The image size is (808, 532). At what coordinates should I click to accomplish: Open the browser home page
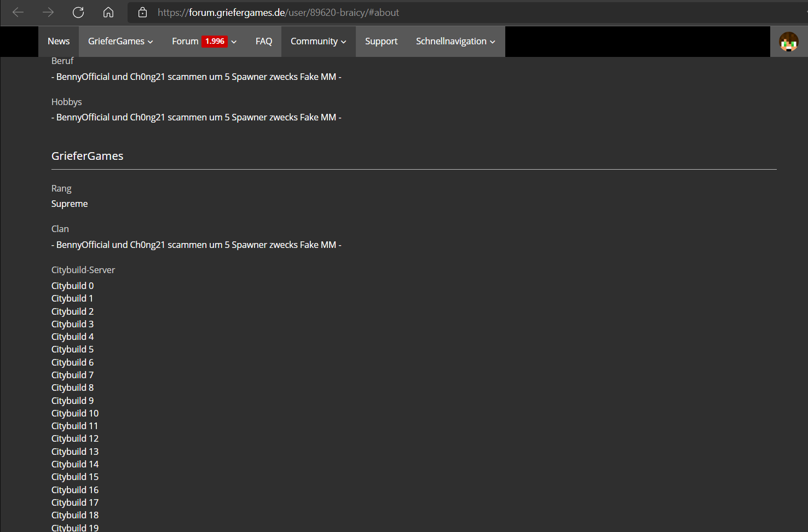108,12
